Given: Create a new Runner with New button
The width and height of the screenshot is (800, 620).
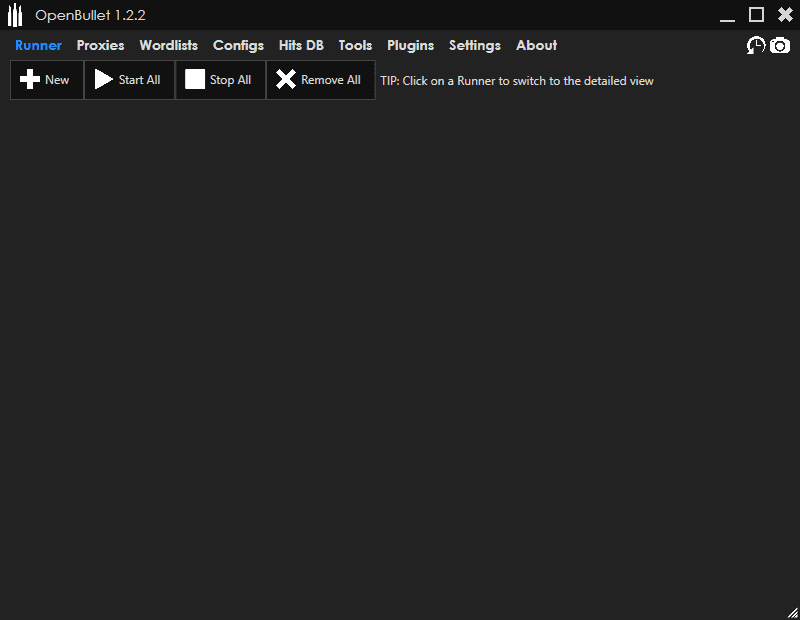Looking at the screenshot, I should pos(46,79).
